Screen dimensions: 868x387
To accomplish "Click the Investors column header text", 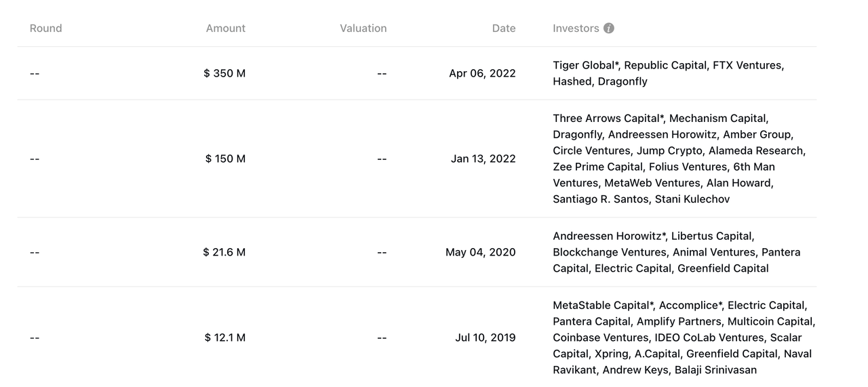I will (x=576, y=28).
